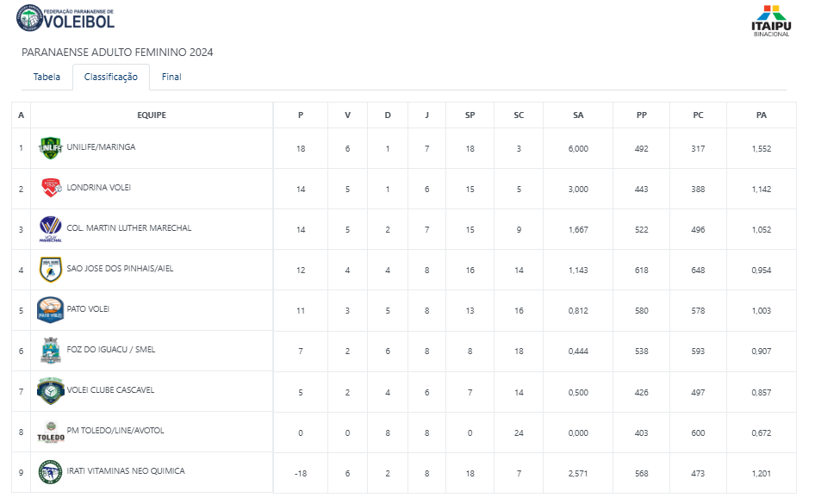This screenshot has width=815, height=504.
Task: Click the PATO VOLEI team name
Action: [x=88, y=308]
